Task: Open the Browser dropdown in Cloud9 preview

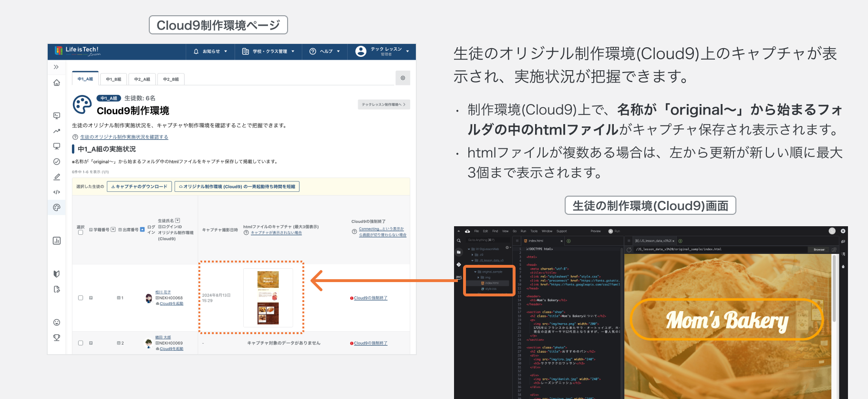Action: click(x=819, y=250)
